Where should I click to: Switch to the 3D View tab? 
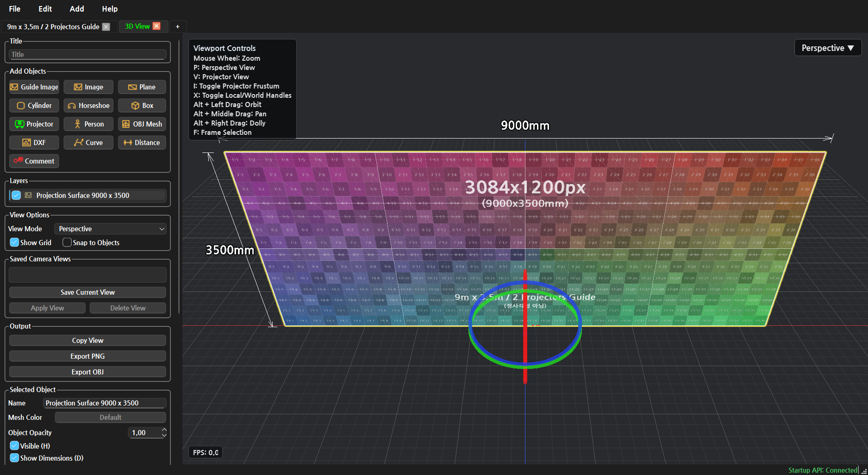coord(137,26)
